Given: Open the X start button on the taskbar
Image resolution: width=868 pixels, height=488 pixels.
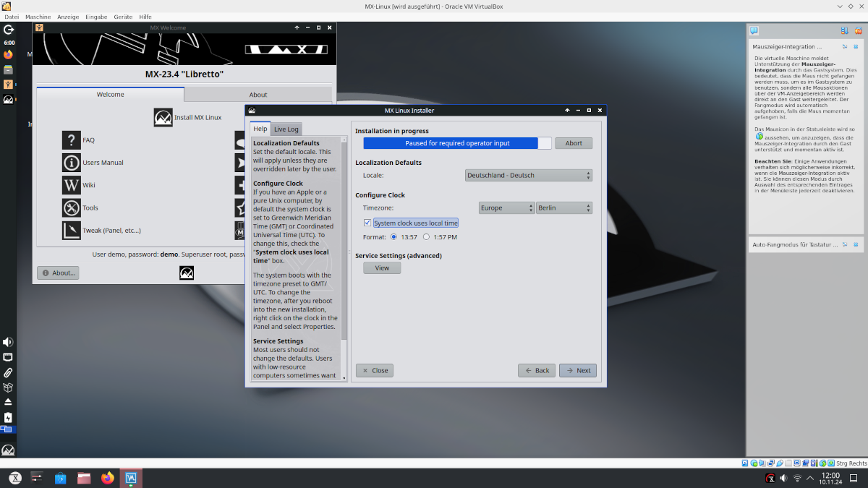Looking at the screenshot, I should tap(14, 478).
